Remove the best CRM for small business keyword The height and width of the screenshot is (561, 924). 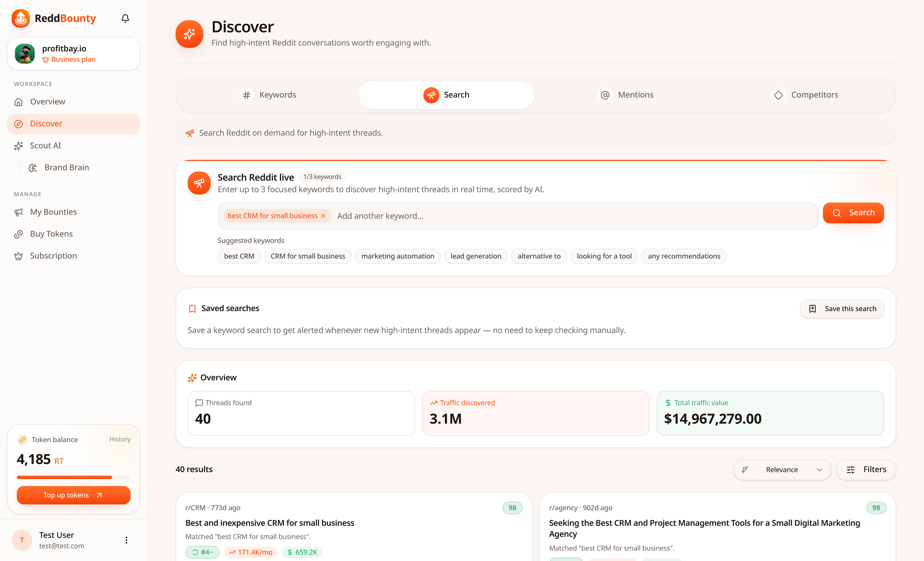(323, 216)
